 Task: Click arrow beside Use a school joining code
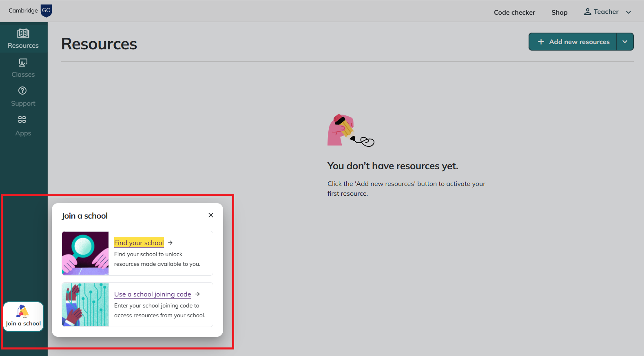pos(198,294)
